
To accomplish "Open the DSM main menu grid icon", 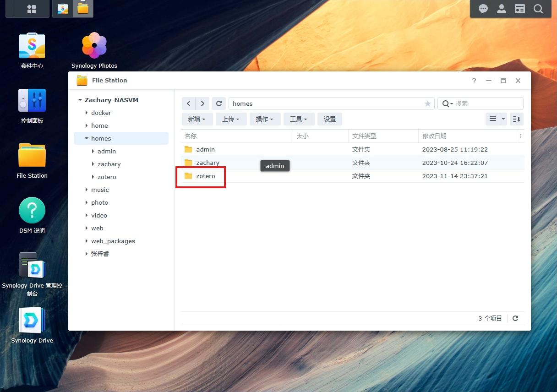I will pos(32,9).
